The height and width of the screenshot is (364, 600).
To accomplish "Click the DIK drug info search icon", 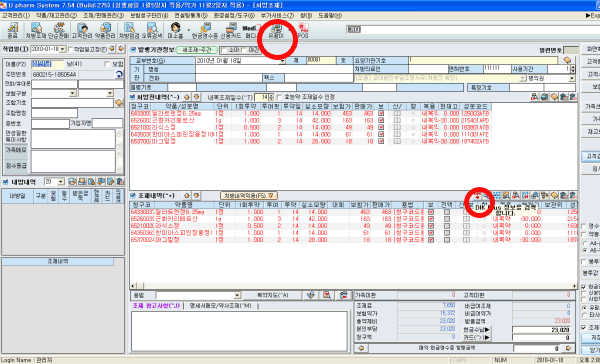I will [478, 195].
